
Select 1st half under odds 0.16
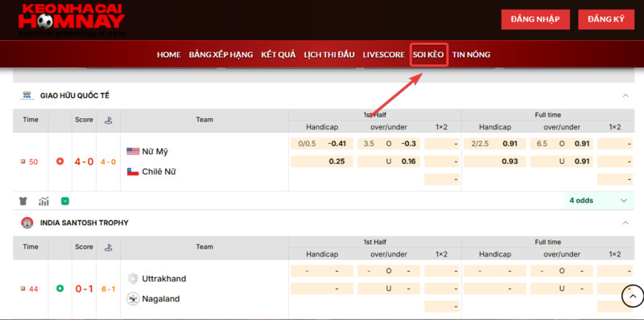tap(409, 162)
